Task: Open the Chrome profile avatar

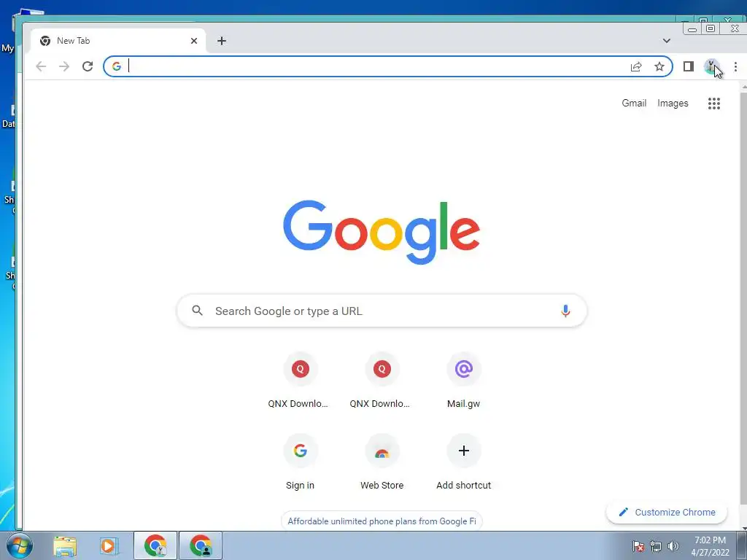Action: pos(711,66)
